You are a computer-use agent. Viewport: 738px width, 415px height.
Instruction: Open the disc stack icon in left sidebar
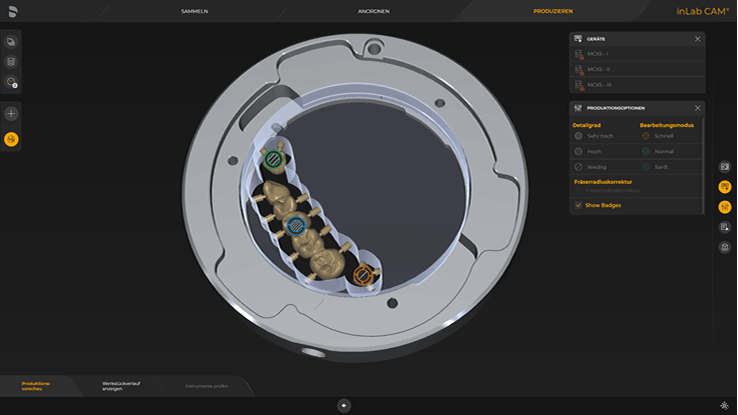[x=11, y=62]
